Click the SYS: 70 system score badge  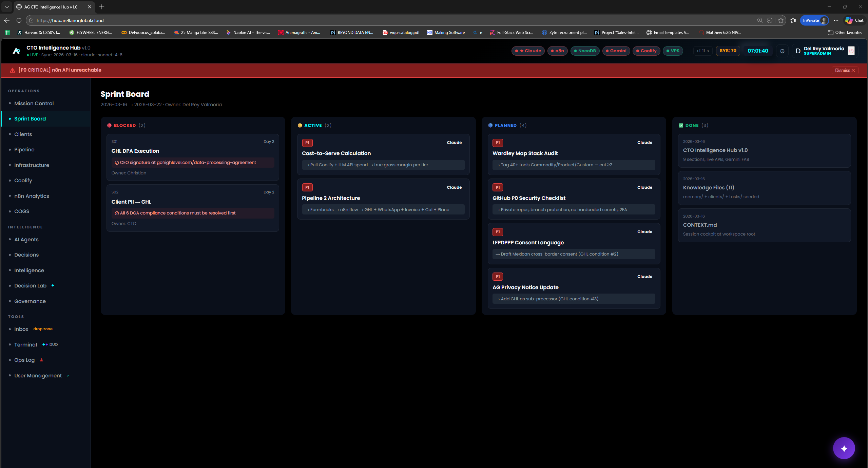728,51
